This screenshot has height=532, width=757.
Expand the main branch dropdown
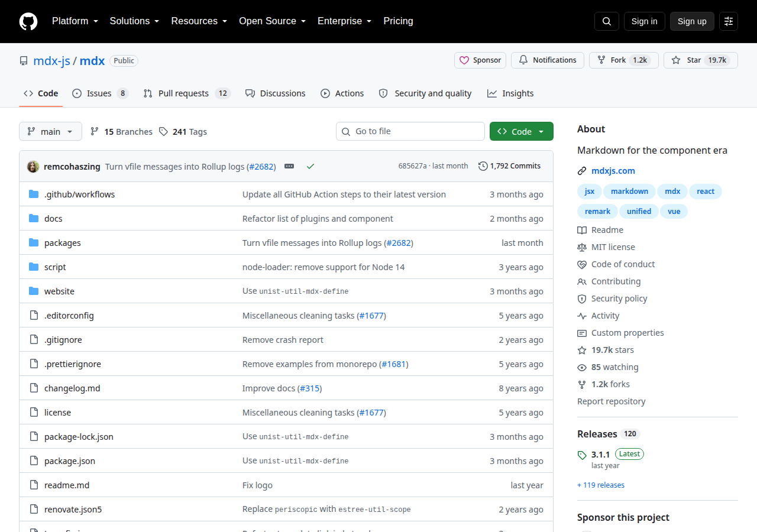pos(50,131)
